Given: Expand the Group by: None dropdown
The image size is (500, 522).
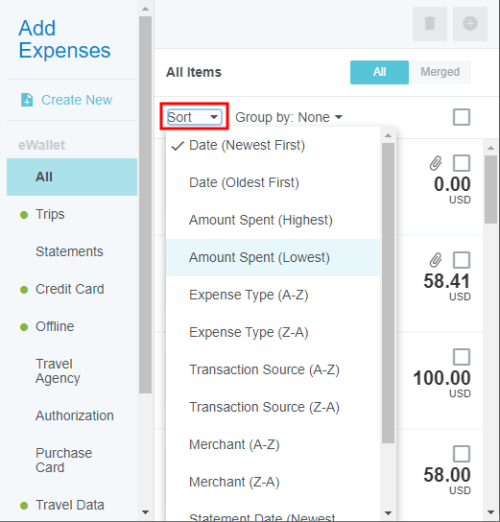Looking at the screenshot, I should [289, 117].
